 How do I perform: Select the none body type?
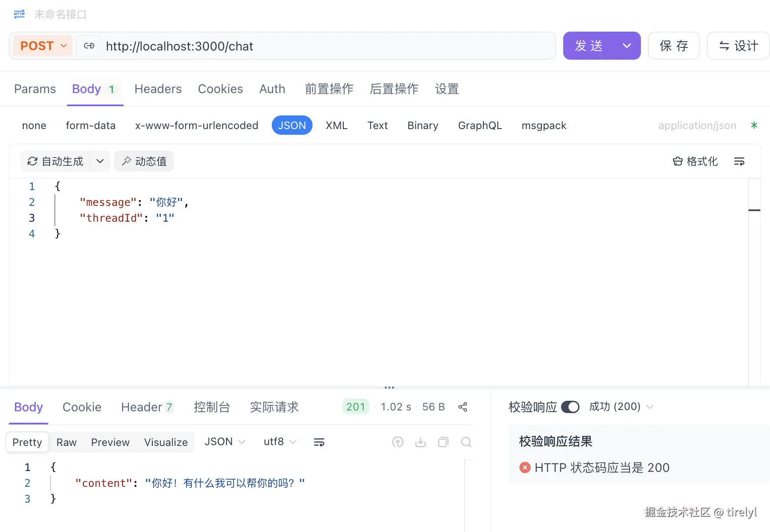point(34,126)
